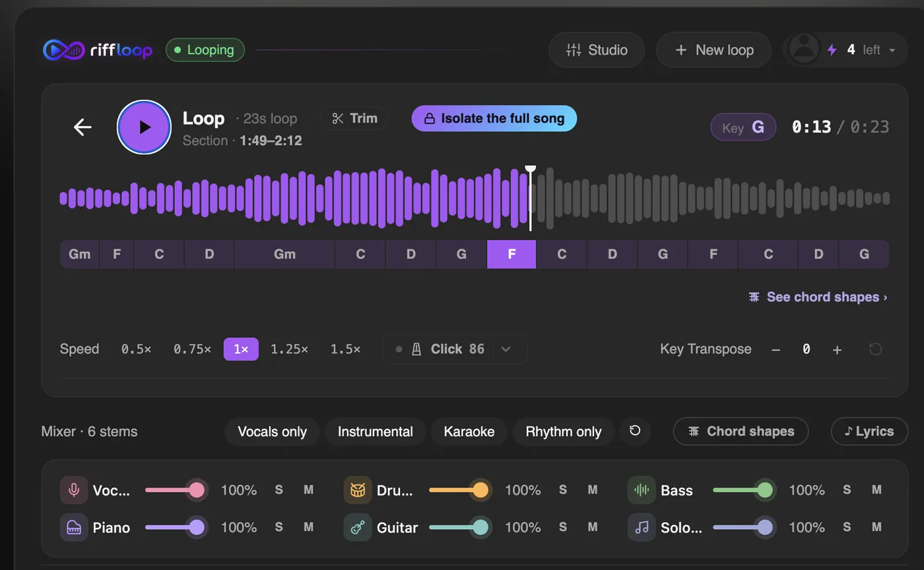Open the Lyrics panel

869,431
